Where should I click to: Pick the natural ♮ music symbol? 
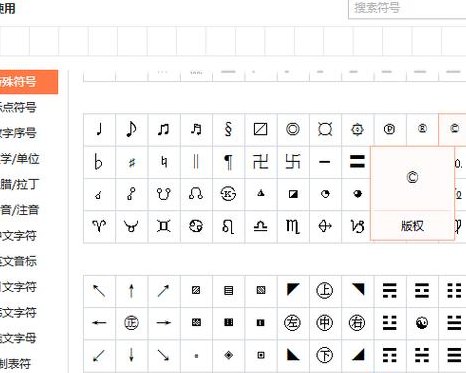click(x=164, y=162)
